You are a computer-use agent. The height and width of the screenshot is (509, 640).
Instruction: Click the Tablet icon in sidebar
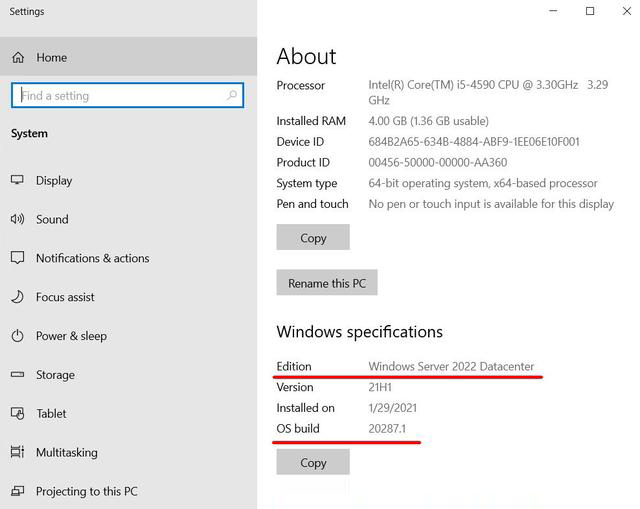(17, 414)
